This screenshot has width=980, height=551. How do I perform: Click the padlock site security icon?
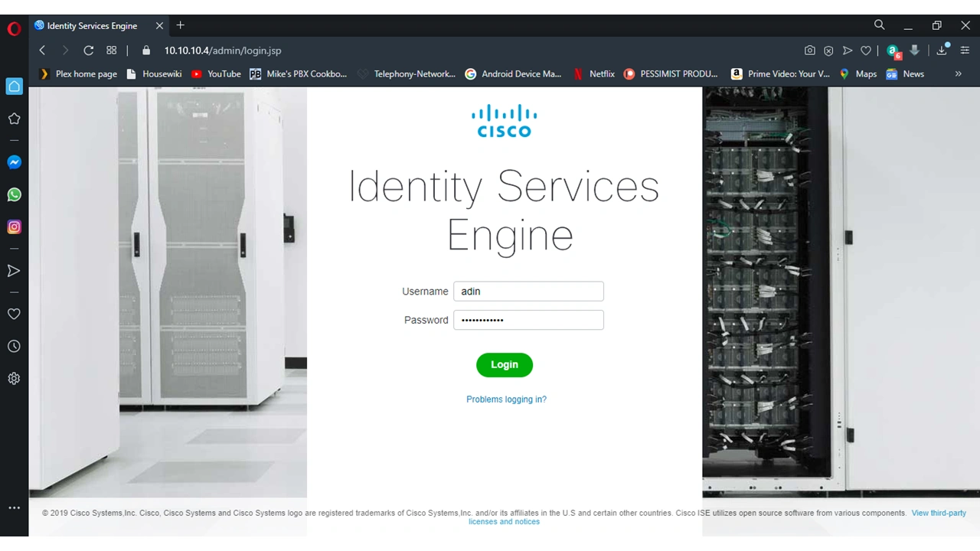(146, 51)
